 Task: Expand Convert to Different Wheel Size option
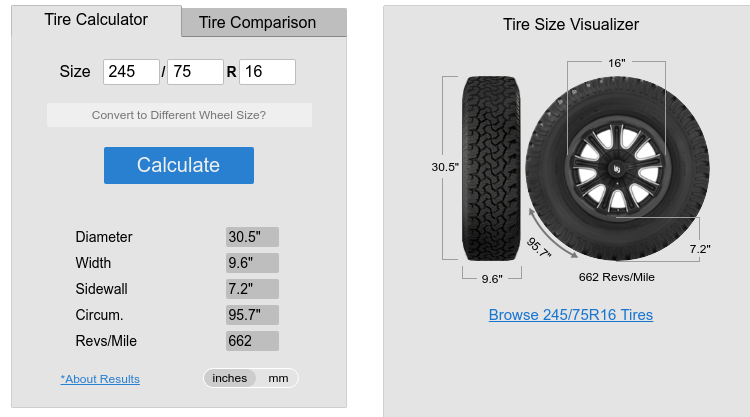[x=179, y=115]
